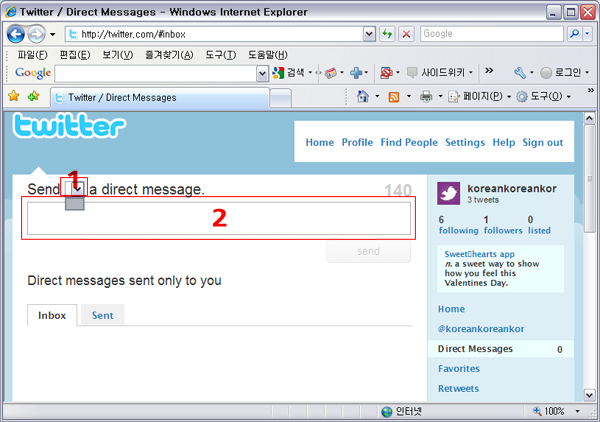Image resolution: width=600 pixels, height=422 pixels.
Task: Click the Help link
Action: 504,142
